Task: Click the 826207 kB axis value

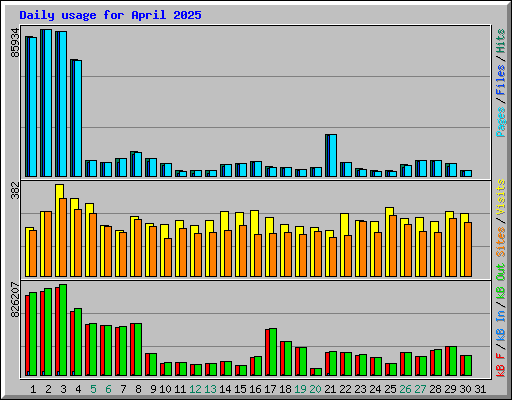Action: (15, 300)
